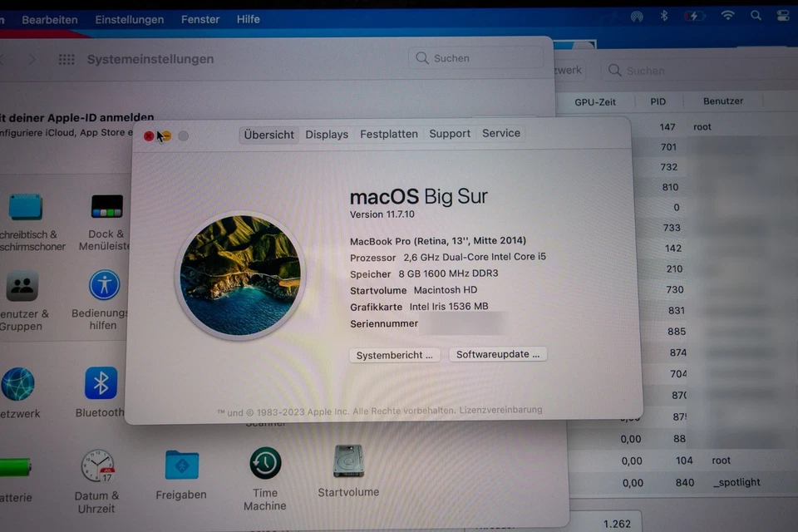
Task: Open the Hilfe menu
Action: pyautogui.click(x=249, y=19)
